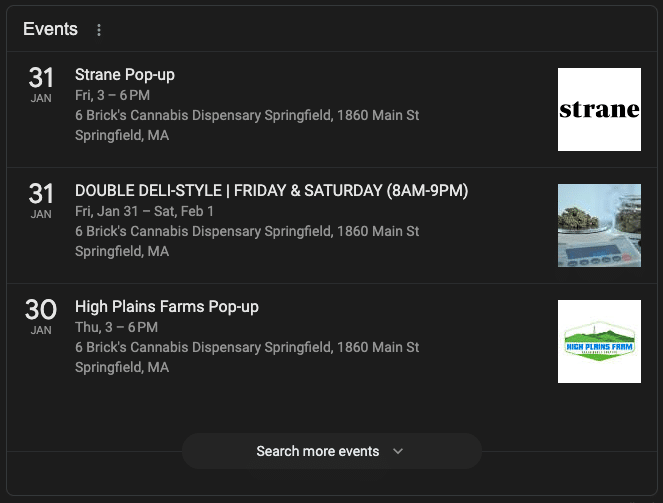Click the Fri, Jan 31 – Sat, Feb 1 date range

click(x=144, y=211)
